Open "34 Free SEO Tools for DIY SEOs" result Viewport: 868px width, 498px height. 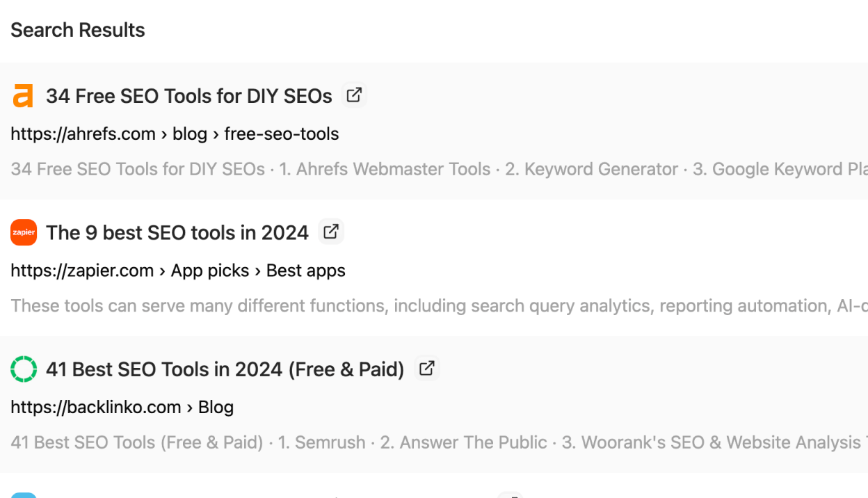[x=188, y=96]
